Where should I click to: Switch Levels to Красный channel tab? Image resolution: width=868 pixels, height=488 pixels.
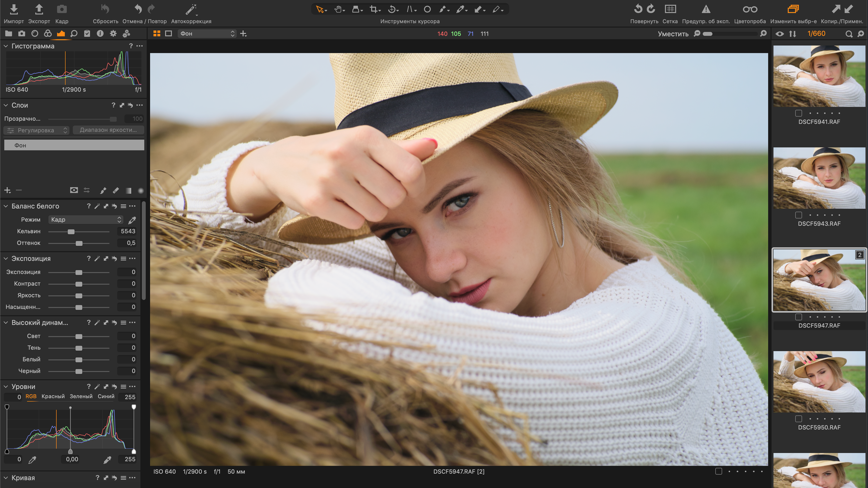point(53,396)
